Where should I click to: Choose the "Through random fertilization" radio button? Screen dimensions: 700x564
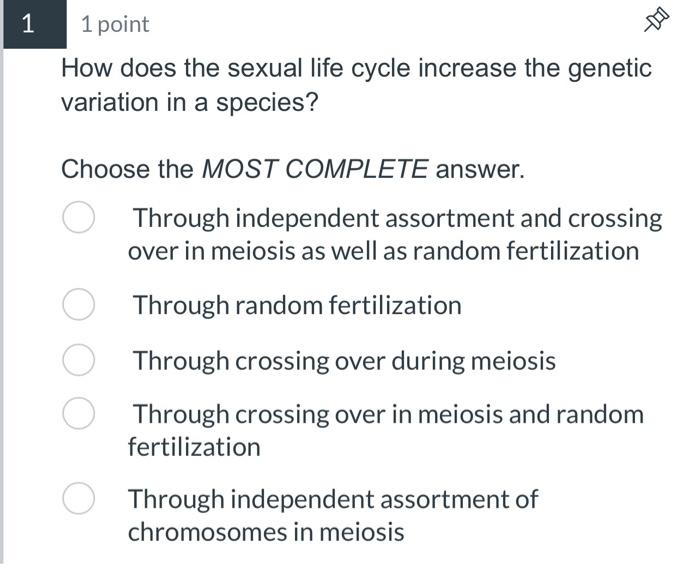pos(79,305)
